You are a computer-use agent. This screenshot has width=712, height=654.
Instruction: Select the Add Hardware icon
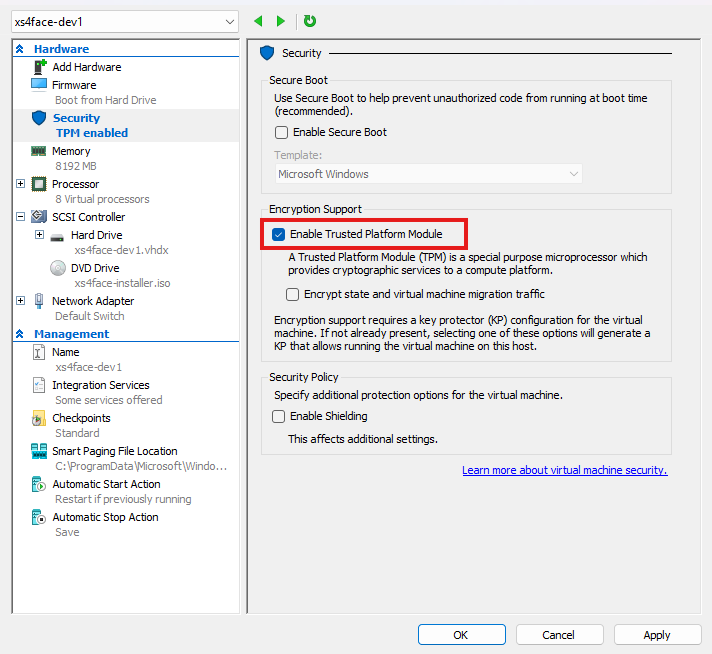click(39, 67)
